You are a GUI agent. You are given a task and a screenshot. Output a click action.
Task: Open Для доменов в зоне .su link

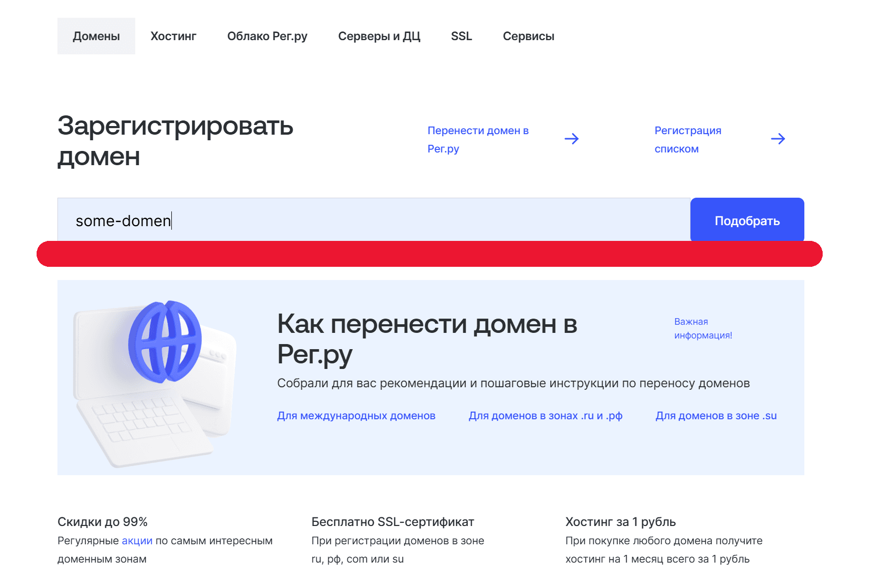[716, 416]
